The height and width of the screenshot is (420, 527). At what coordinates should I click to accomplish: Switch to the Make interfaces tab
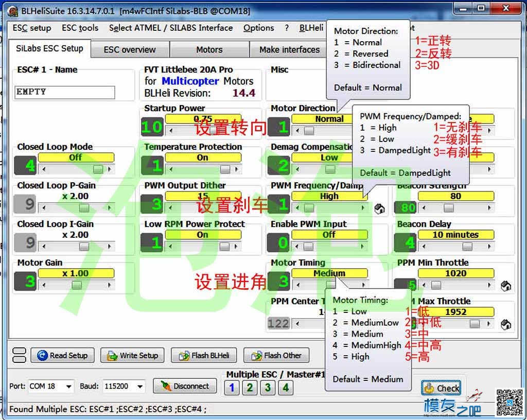pyautogui.click(x=289, y=50)
